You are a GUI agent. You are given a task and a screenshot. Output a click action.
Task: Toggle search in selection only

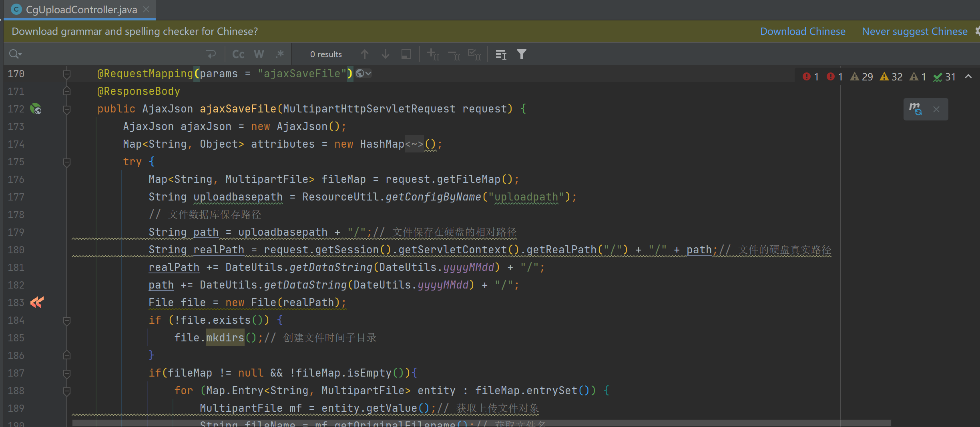tap(406, 54)
